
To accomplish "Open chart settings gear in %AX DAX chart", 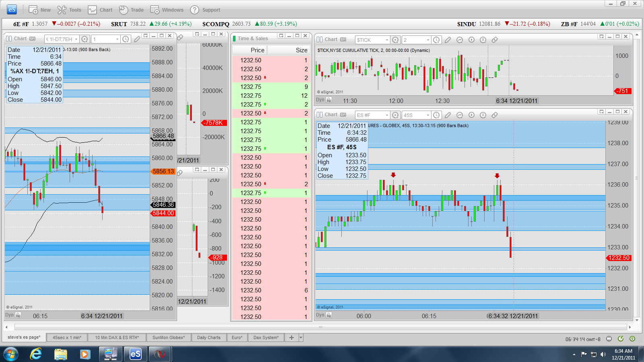I will (x=85, y=39).
